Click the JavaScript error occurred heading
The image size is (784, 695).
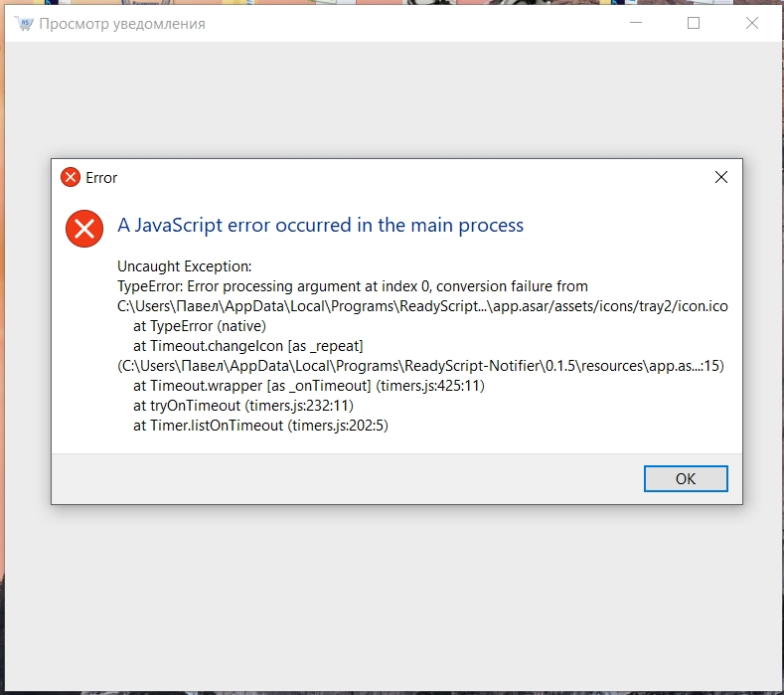(x=321, y=225)
